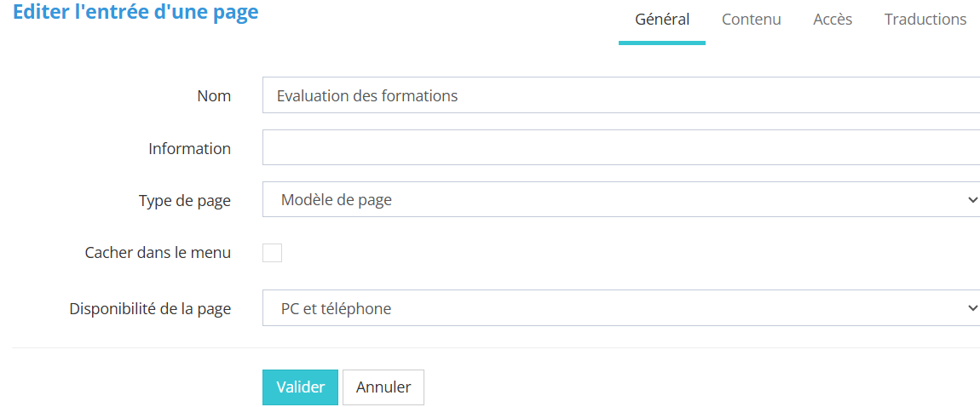This screenshot has height=407, width=980.
Task: Click the Type de page label
Action: click(x=184, y=201)
